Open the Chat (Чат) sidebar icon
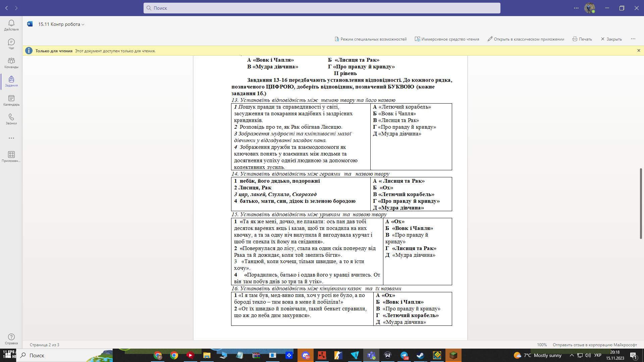The width and height of the screenshot is (644, 362). (x=11, y=44)
